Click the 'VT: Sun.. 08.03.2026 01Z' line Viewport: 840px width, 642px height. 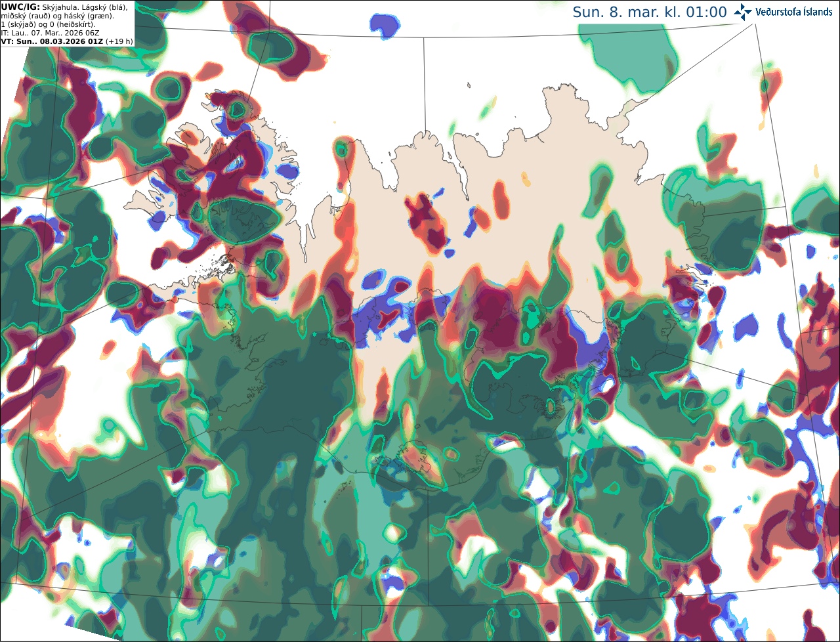click(x=52, y=41)
